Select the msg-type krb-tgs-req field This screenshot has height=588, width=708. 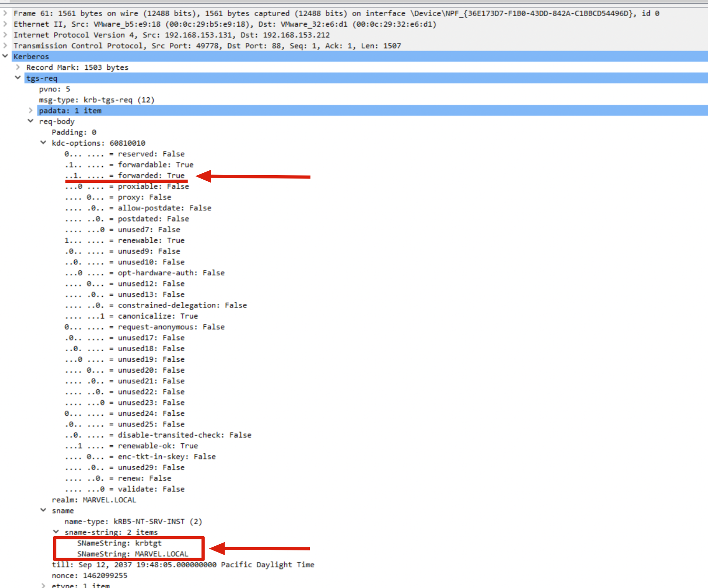tap(97, 100)
